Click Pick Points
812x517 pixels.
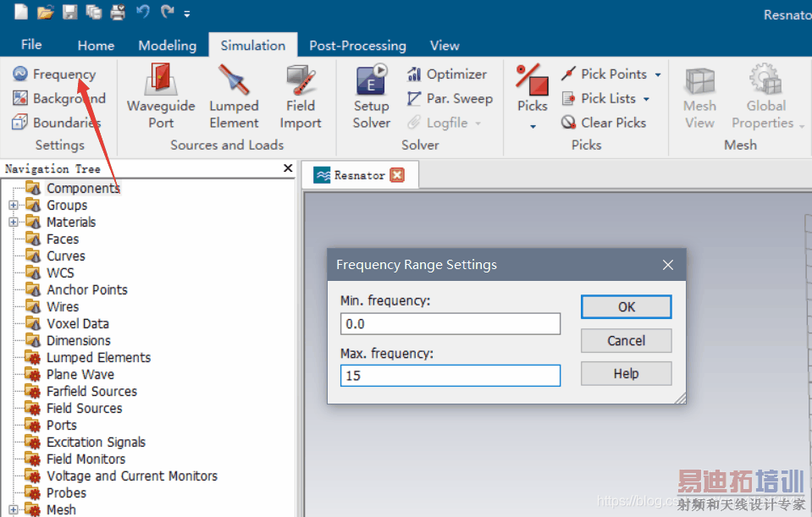tap(605, 74)
